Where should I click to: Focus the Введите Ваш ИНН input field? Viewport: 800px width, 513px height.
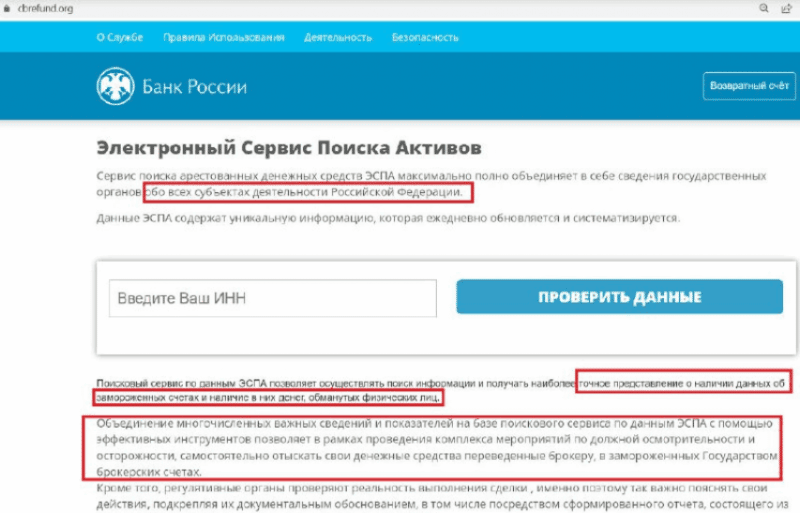272,298
